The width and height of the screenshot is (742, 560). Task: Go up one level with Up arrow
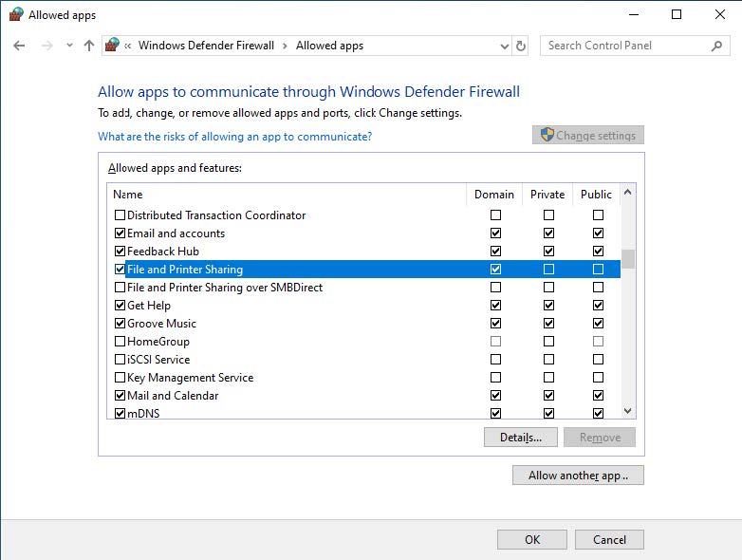pos(89,46)
